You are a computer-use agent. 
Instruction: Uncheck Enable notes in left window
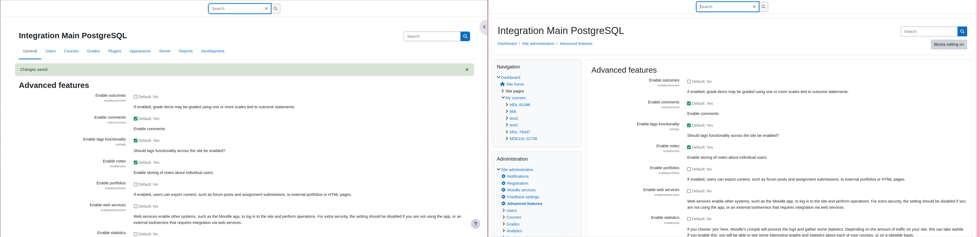(135, 163)
